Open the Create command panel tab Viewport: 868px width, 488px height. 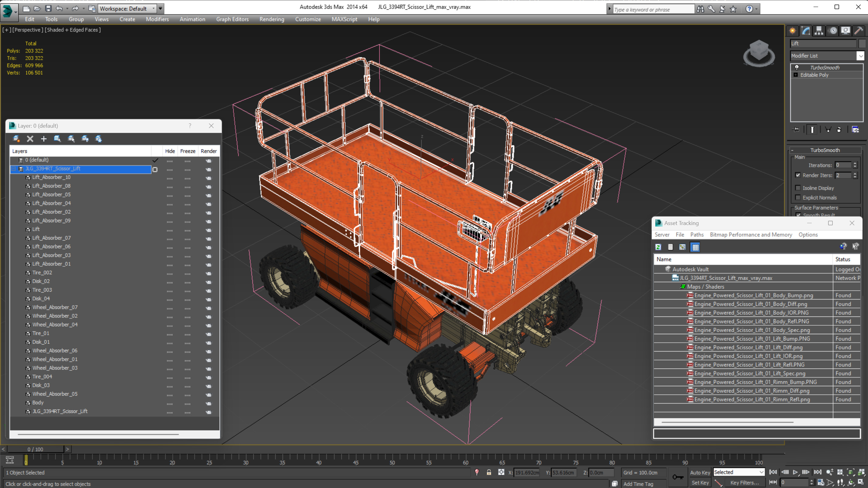tap(792, 31)
